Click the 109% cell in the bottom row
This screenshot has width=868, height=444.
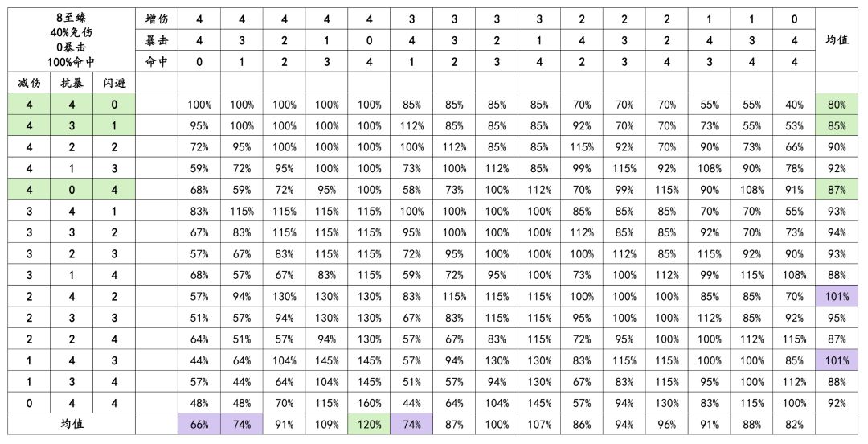click(x=326, y=423)
